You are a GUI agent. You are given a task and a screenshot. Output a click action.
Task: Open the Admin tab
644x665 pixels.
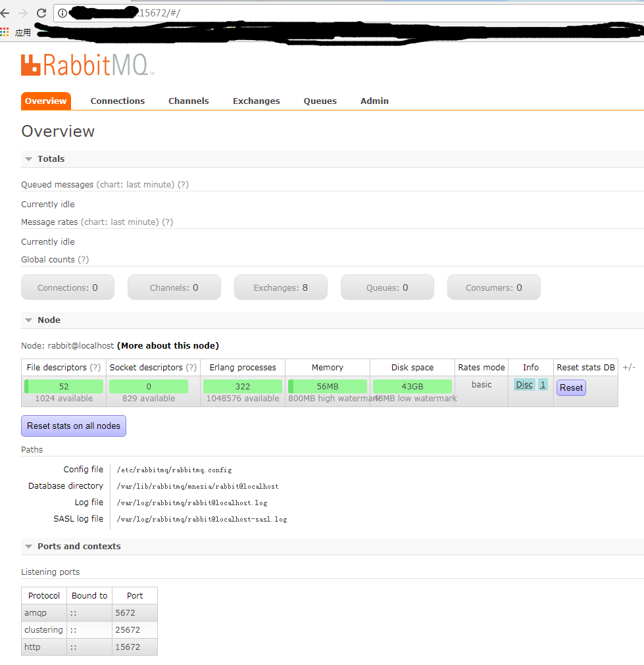374,101
